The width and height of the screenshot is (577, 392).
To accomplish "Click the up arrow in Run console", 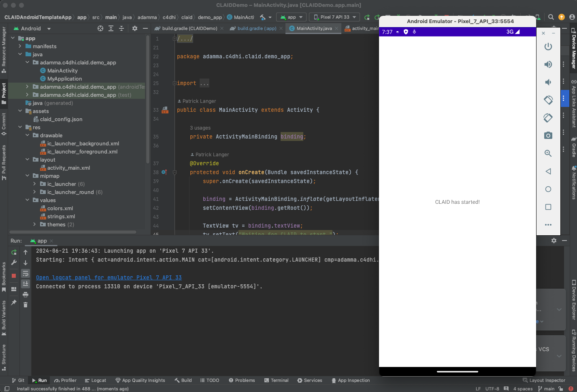I will (x=26, y=252).
